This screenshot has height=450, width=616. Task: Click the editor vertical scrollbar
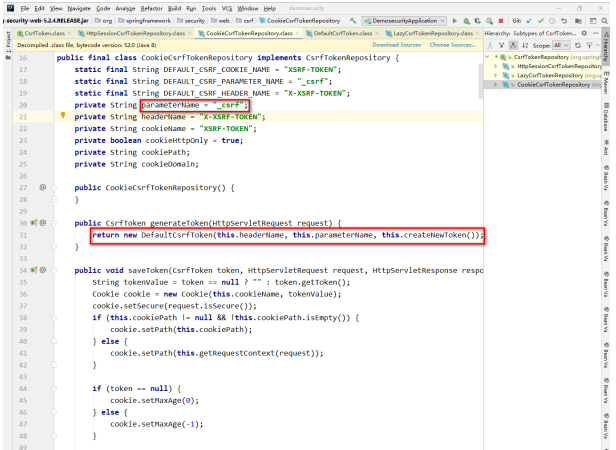coord(481,81)
